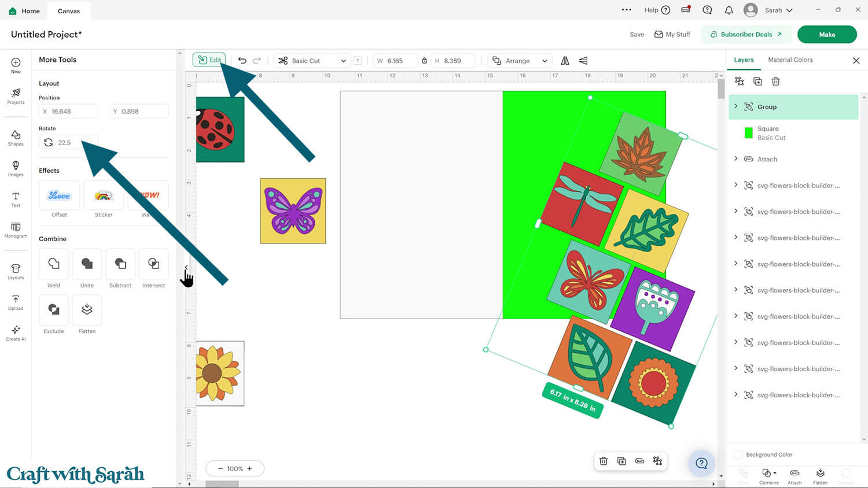This screenshot has height=488, width=868.
Task: Duplicate selection using the floating canvas toolbar
Action: click(621, 461)
